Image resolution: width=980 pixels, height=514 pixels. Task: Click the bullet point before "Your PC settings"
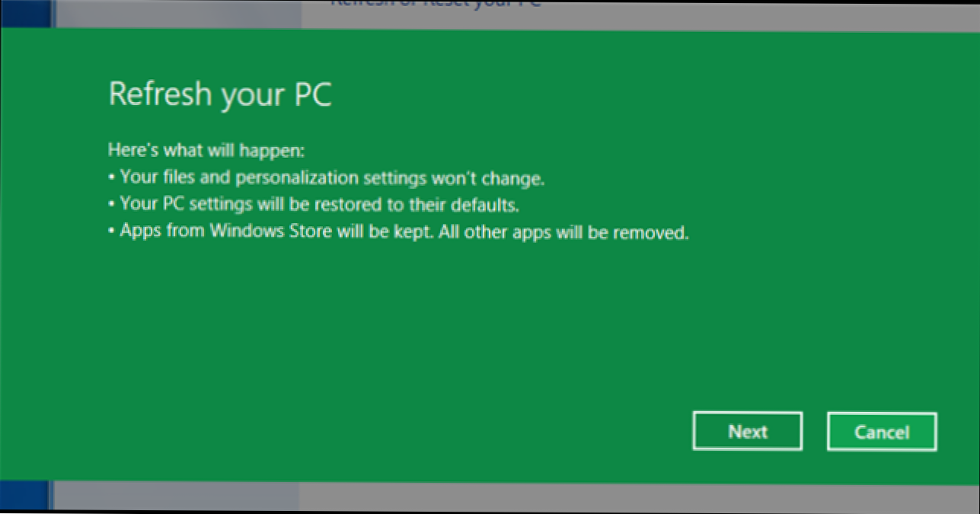pyautogui.click(x=111, y=206)
